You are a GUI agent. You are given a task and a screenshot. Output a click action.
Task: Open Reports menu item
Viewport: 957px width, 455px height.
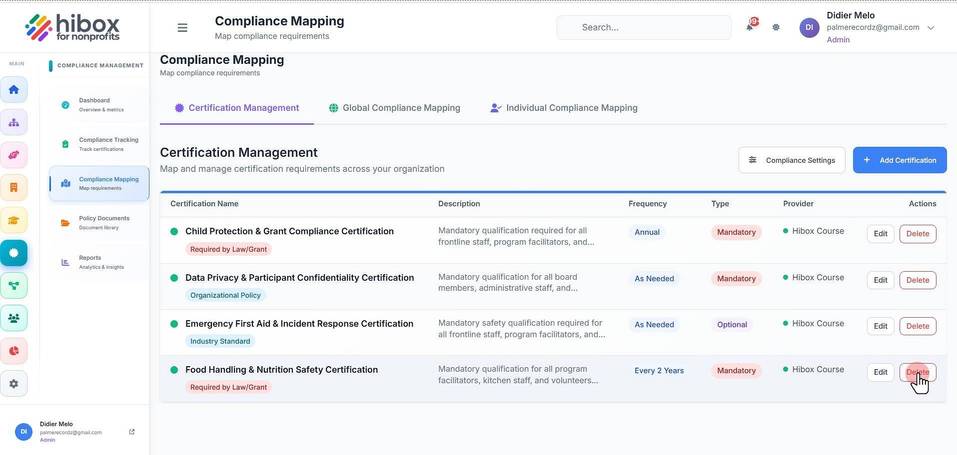tap(99, 262)
